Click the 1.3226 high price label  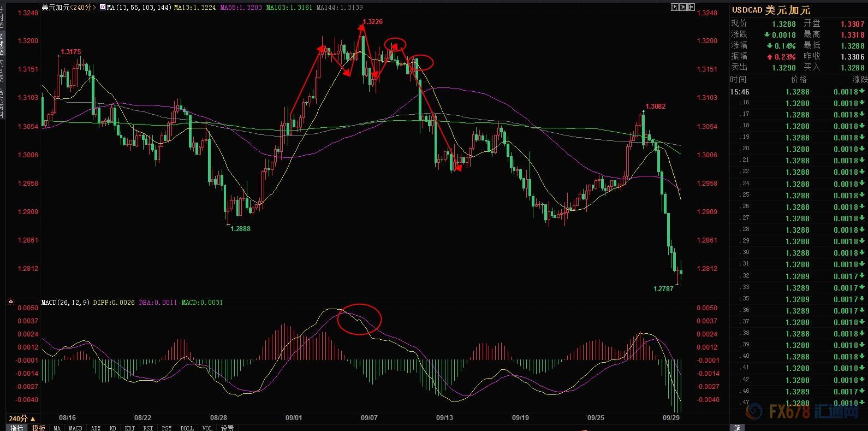pos(372,22)
